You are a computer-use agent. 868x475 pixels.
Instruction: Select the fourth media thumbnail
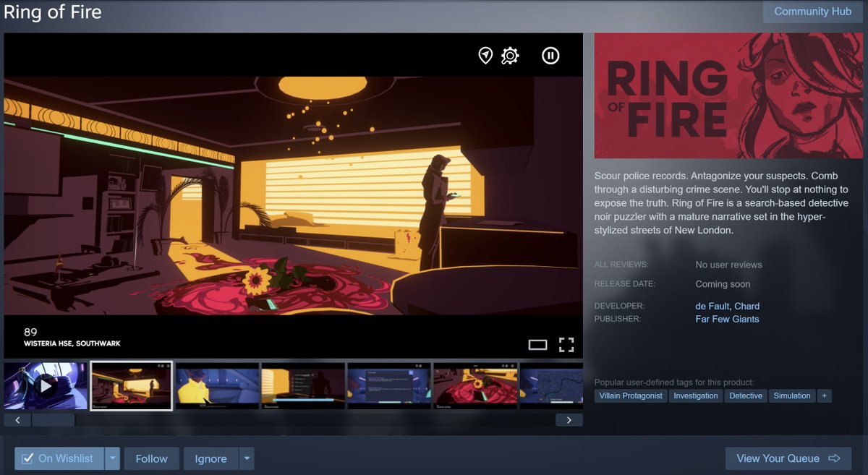click(x=303, y=386)
